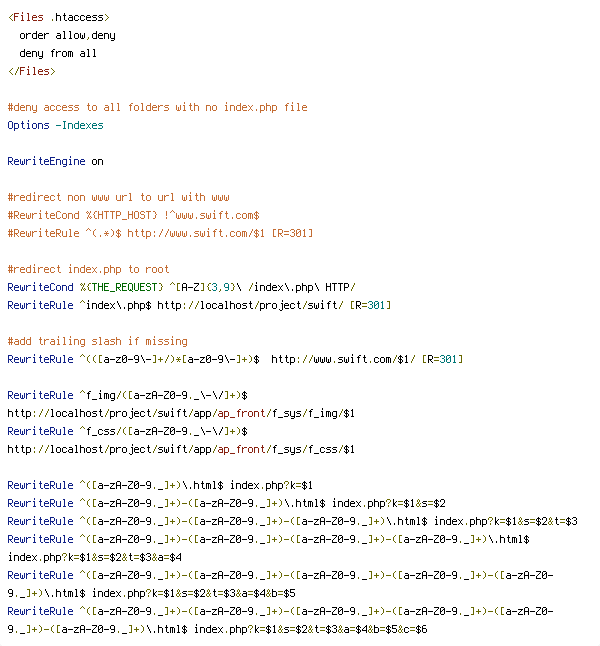
Task: Click the trailing slash RewriteRule with www.swift.com
Action: click(x=235, y=359)
